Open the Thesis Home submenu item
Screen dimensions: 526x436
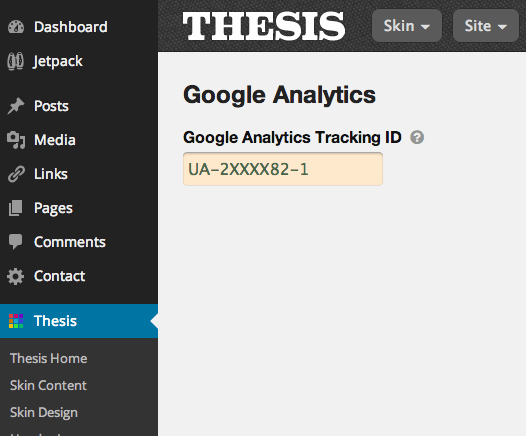click(49, 359)
